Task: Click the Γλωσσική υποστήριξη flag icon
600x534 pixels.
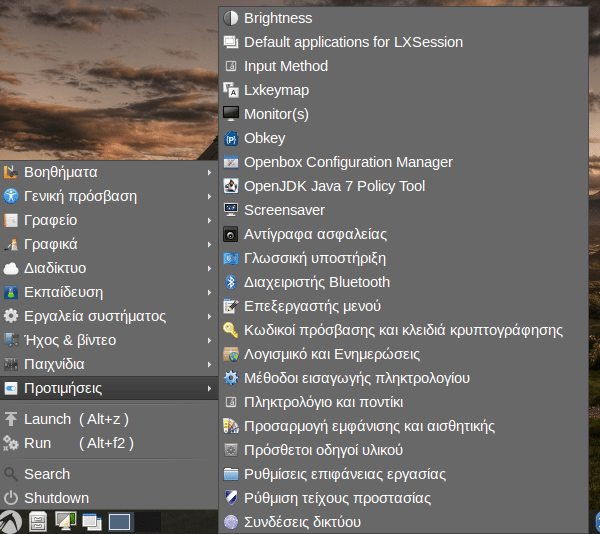Action: coord(231,258)
